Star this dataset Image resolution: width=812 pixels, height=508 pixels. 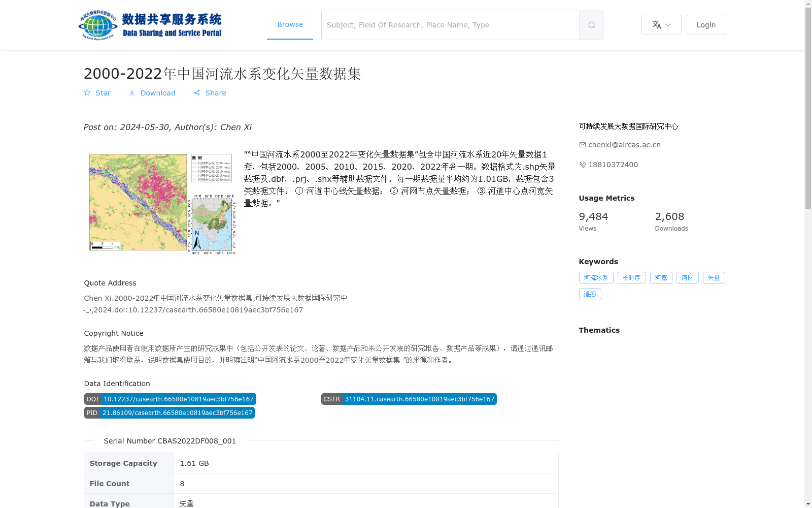pyautogui.click(x=97, y=93)
